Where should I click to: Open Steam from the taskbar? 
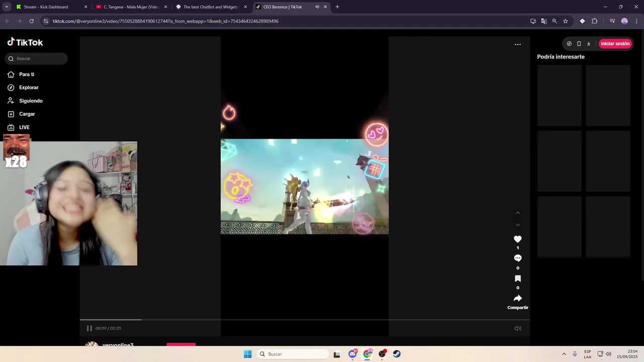397,354
